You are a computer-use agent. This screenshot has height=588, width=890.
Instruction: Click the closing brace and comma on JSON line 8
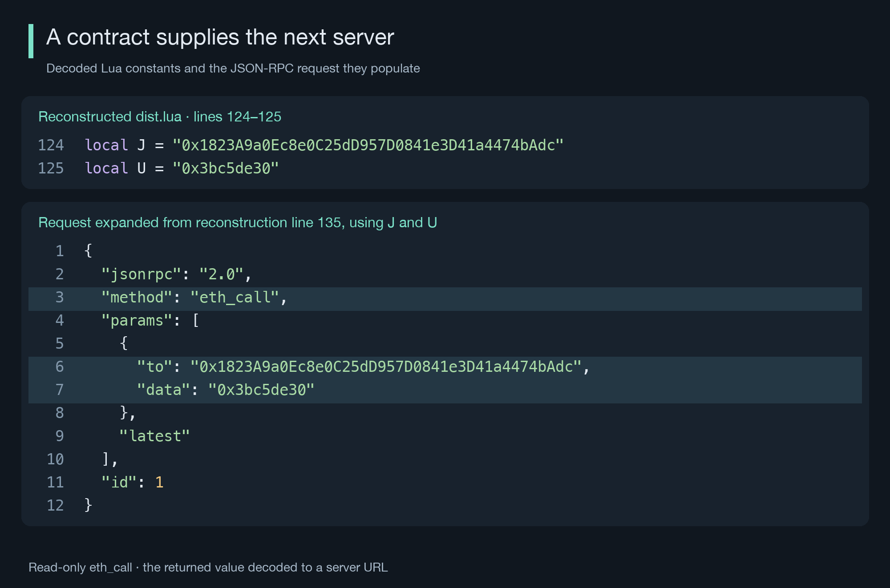point(128,413)
